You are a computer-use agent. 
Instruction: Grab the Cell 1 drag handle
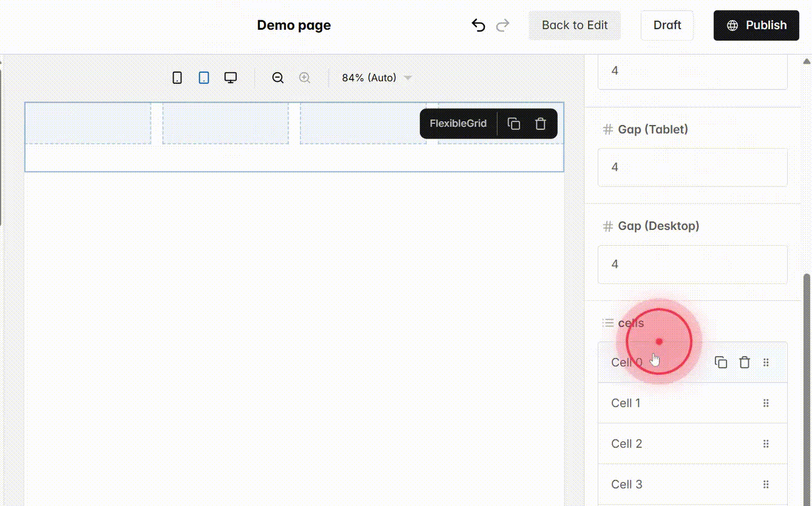[766, 403]
